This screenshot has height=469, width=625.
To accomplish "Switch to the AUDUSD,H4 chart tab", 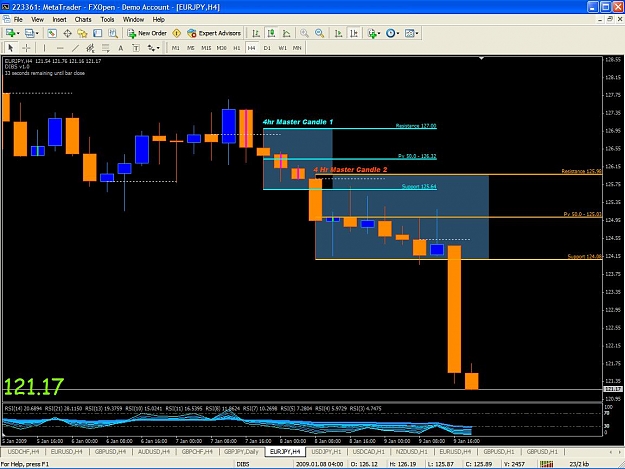I will coord(154,451).
